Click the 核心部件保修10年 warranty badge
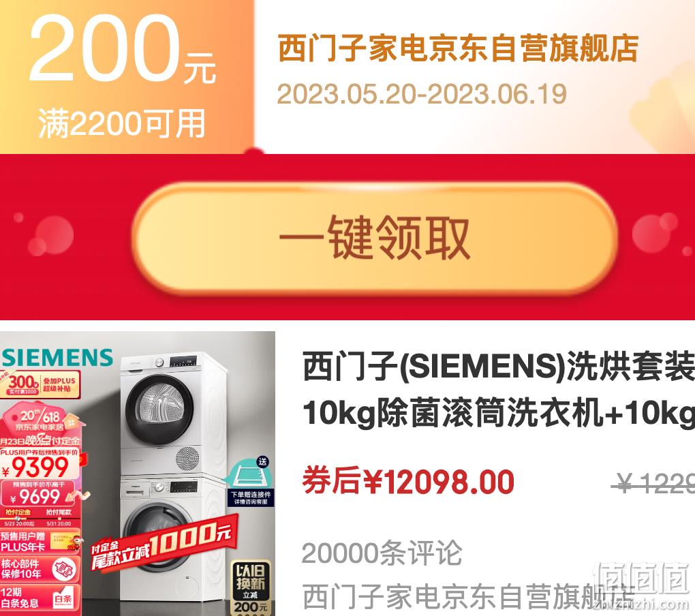 [40, 569]
